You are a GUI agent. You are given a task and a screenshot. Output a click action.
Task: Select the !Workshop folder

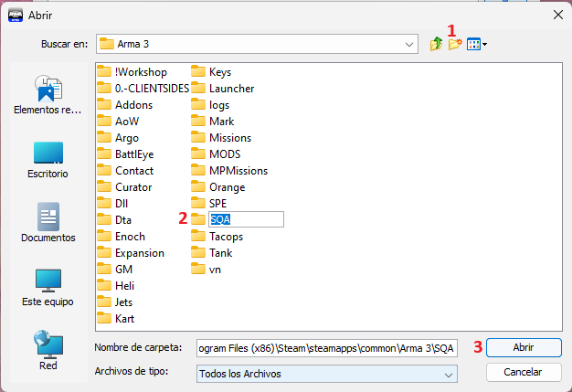pos(132,72)
